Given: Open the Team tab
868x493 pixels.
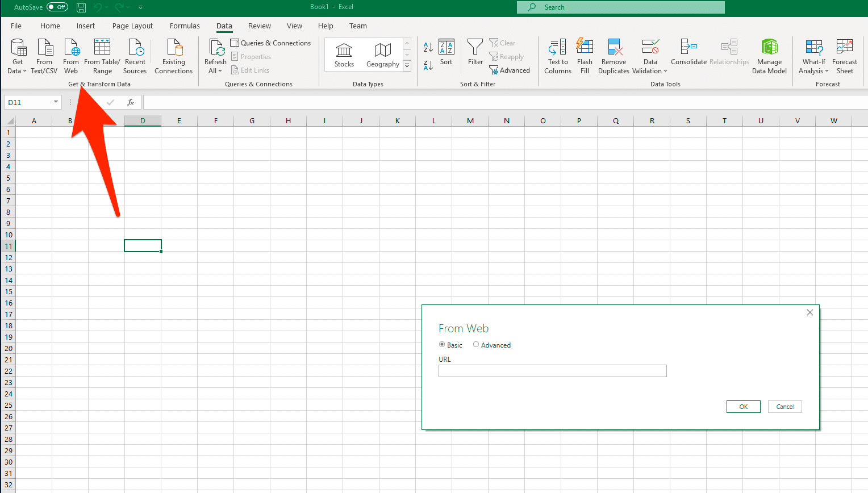Looking at the screenshot, I should click(x=358, y=26).
